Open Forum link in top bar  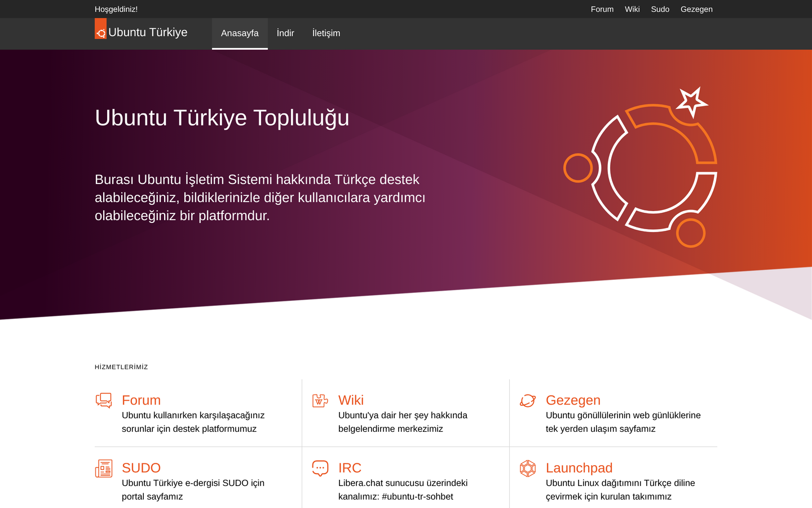pos(602,9)
